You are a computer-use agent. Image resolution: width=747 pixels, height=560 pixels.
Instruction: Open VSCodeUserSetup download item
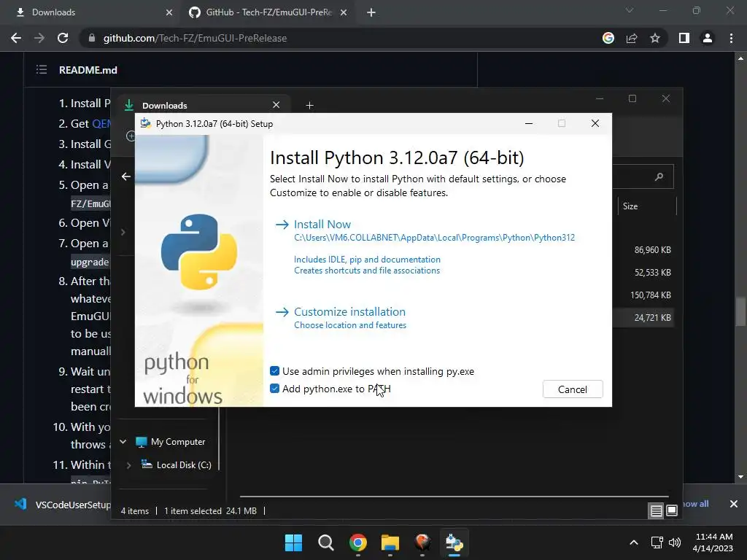(x=62, y=505)
